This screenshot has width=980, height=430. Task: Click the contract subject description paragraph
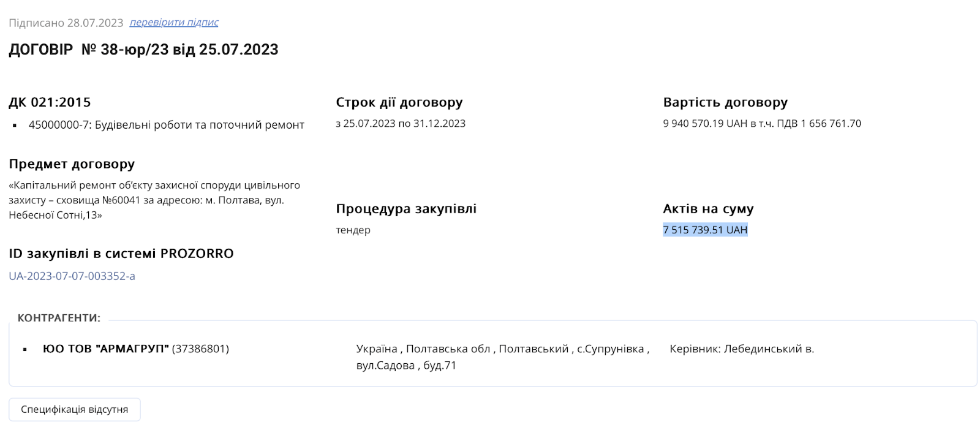pos(154,200)
